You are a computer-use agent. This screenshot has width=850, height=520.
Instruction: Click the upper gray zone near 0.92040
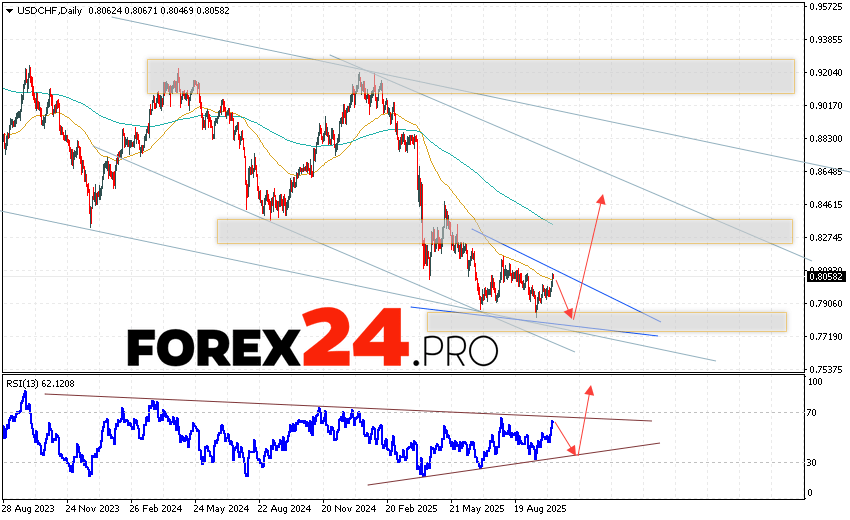(x=470, y=76)
